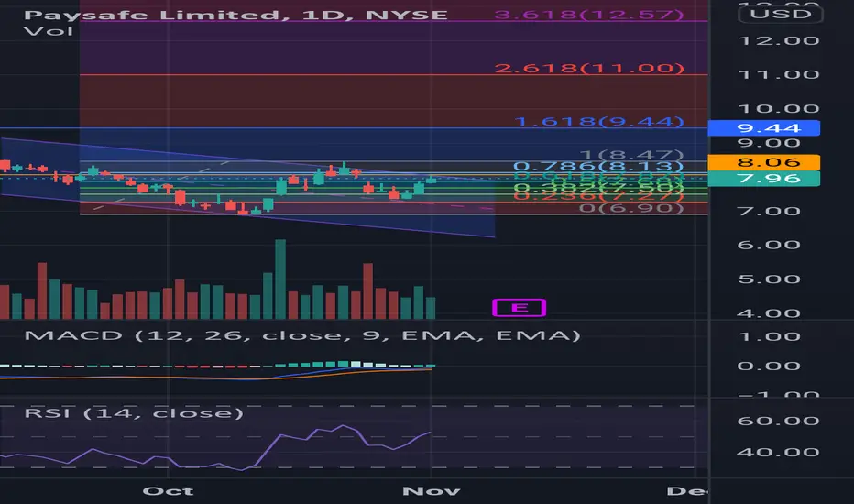Image resolution: width=854 pixels, height=504 pixels.
Task: Select the 2.618(11.00) Fibonacci level label
Action: tap(589, 68)
